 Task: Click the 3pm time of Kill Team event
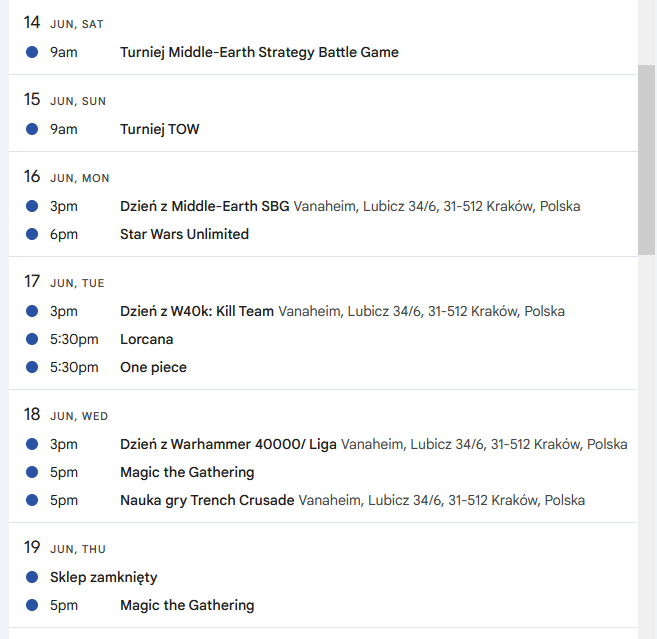(x=64, y=311)
